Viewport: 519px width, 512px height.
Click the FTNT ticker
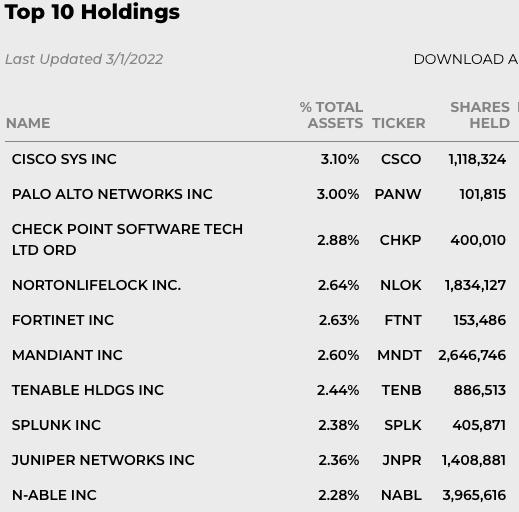(x=403, y=320)
